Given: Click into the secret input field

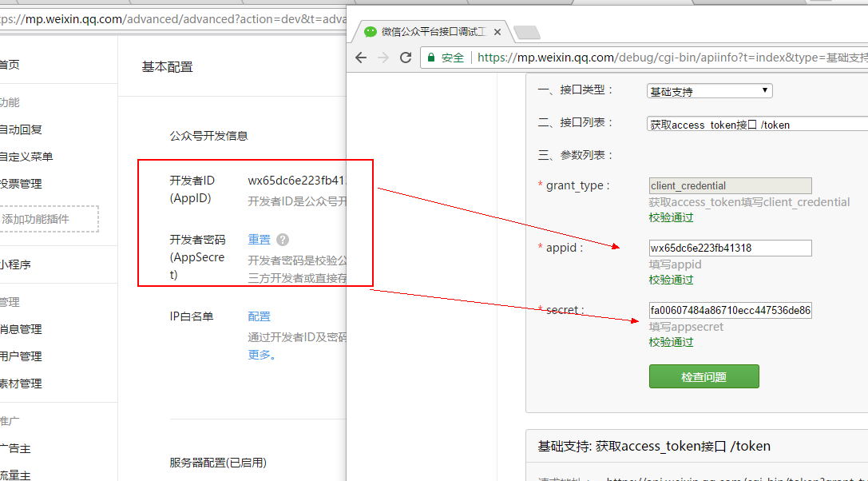Looking at the screenshot, I should tap(730, 310).
